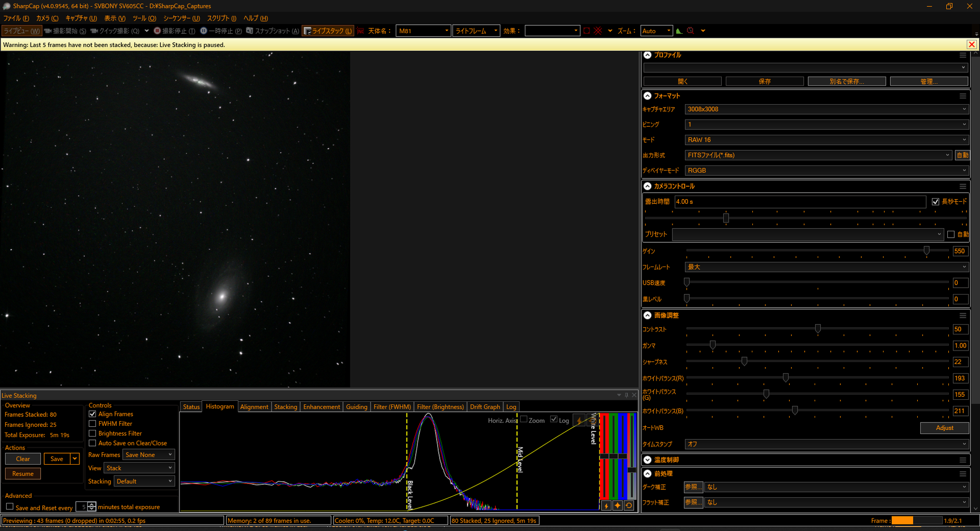
Task: Toggle the Align Frames checkbox
Action: point(92,414)
